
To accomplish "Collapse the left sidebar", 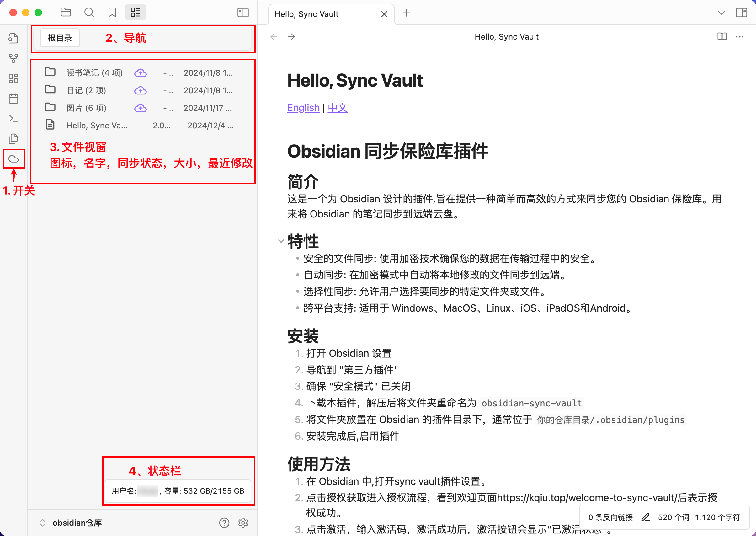I will click(243, 13).
